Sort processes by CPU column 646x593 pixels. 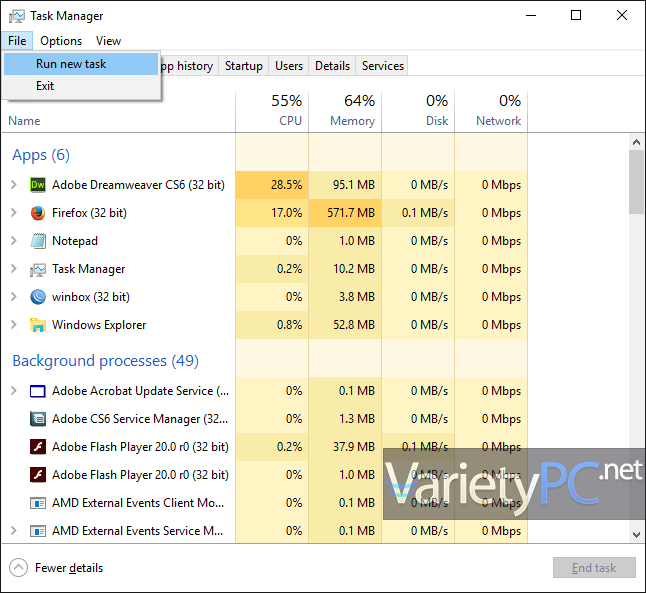pos(272,111)
